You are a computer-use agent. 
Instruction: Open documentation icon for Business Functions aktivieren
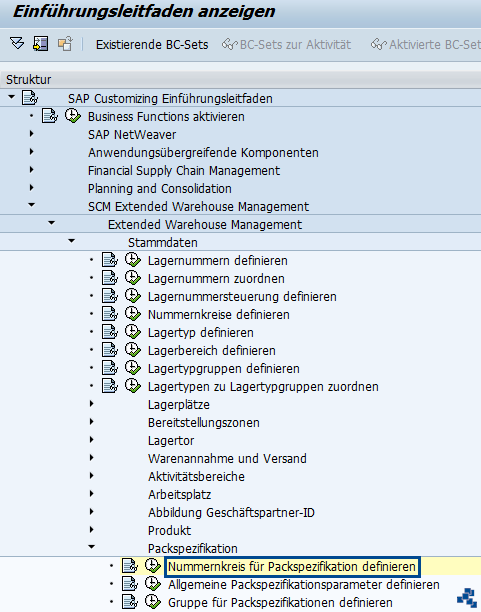click(x=50, y=116)
